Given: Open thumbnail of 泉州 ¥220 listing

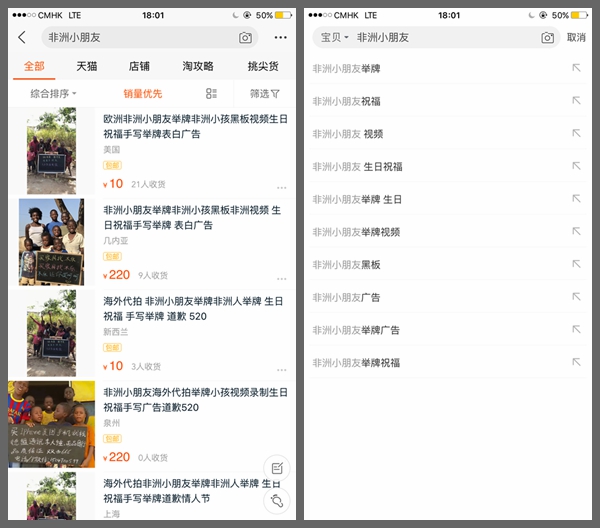Looking at the screenshot, I should (51, 424).
